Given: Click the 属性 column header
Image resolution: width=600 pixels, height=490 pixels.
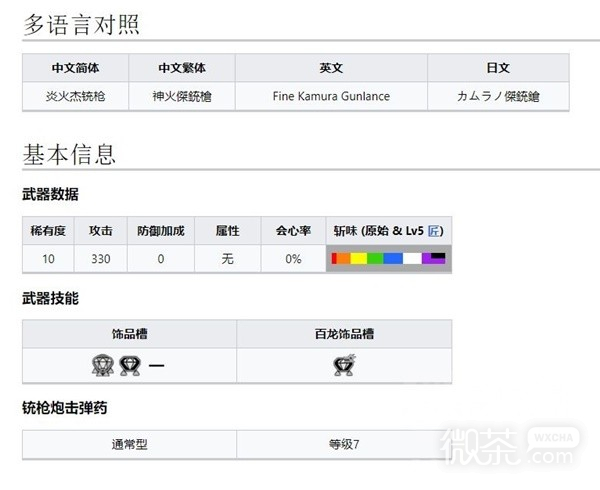Looking at the screenshot, I should click(x=228, y=231).
